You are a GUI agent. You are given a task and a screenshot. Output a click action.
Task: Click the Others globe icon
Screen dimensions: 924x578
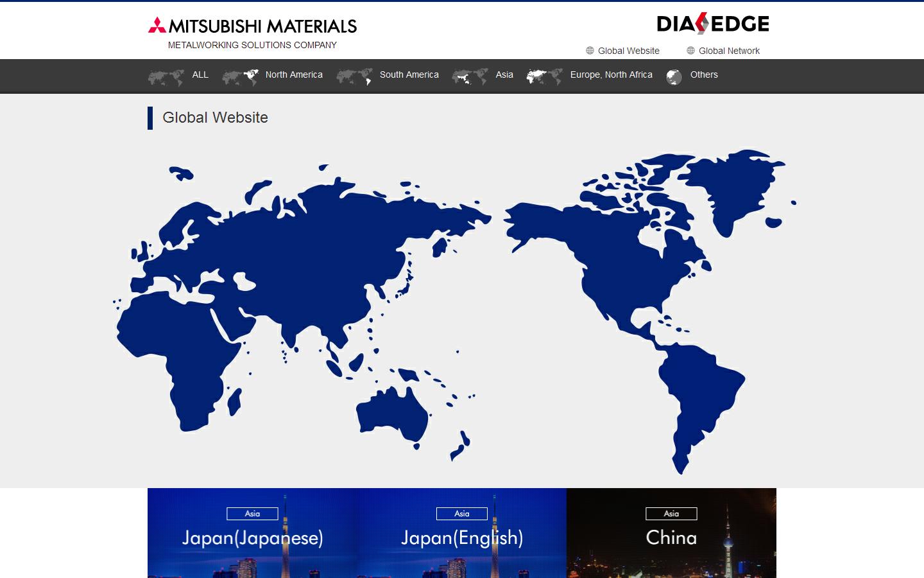point(674,76)
